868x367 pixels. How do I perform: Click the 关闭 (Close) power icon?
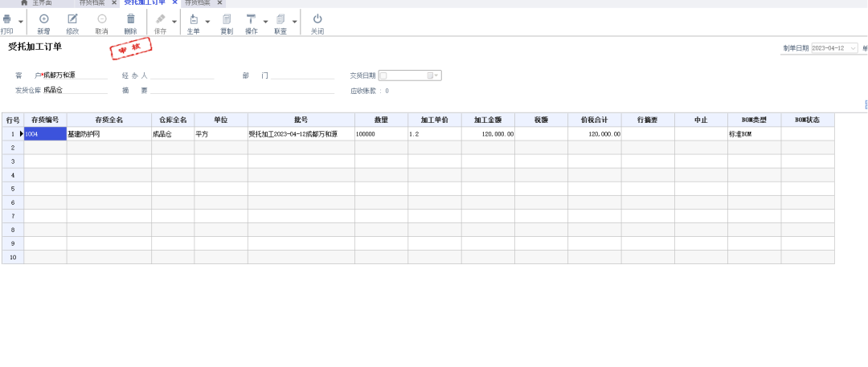click(x=317, y=18)
